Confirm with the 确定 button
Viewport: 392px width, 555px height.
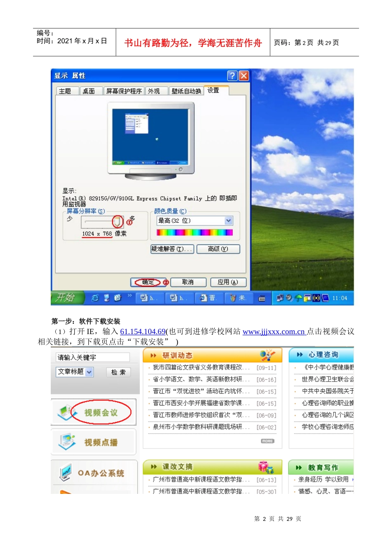click(148, 282)
